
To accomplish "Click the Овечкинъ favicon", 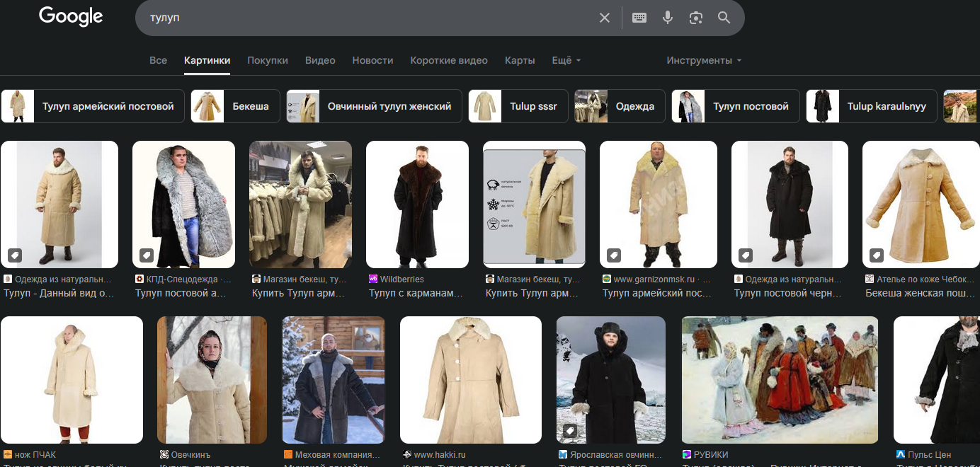I will coord(164,455).
